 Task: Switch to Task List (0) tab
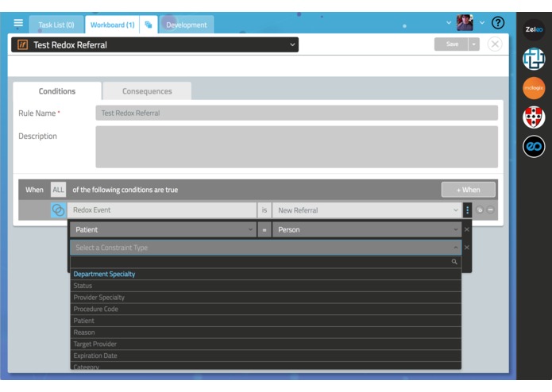tap(56, 25)
